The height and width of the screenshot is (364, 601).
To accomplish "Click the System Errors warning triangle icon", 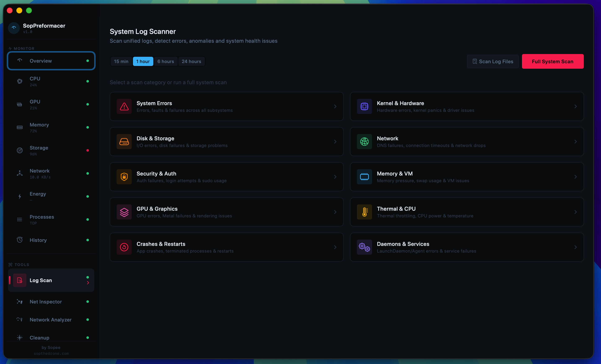I will click(124, 106).
